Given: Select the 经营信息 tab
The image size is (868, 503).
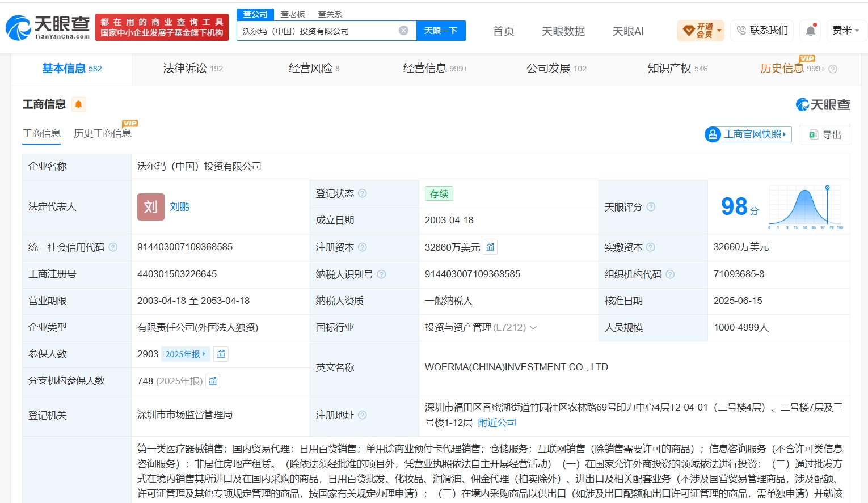Looking at the screenshot, I should 435,69.
